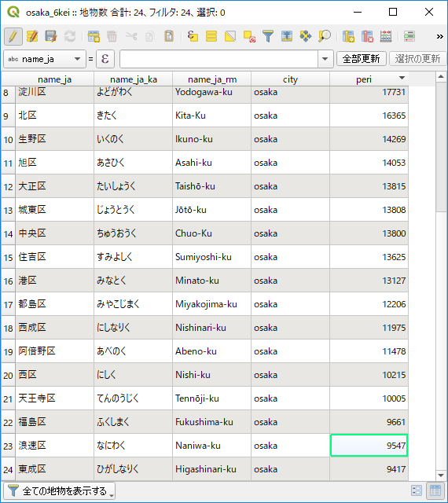This screenshot has width=448, height=503.
Task: Open the 全ての地物を表示する filter menu
Action: pyautogui.click(x=60, y=490)
